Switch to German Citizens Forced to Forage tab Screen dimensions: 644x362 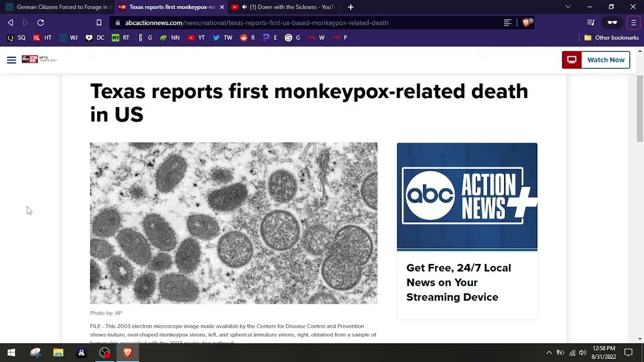[x=58, y=7]
